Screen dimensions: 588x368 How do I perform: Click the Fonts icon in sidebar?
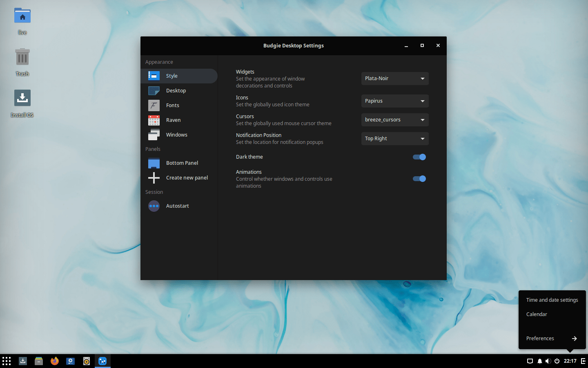click(154, 105)
